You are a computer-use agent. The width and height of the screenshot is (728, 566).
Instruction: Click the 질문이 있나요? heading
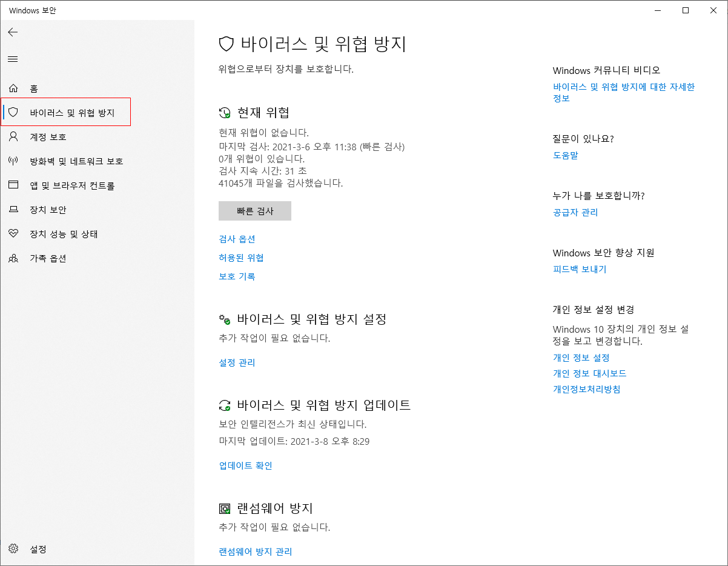(x=583, y=139)
